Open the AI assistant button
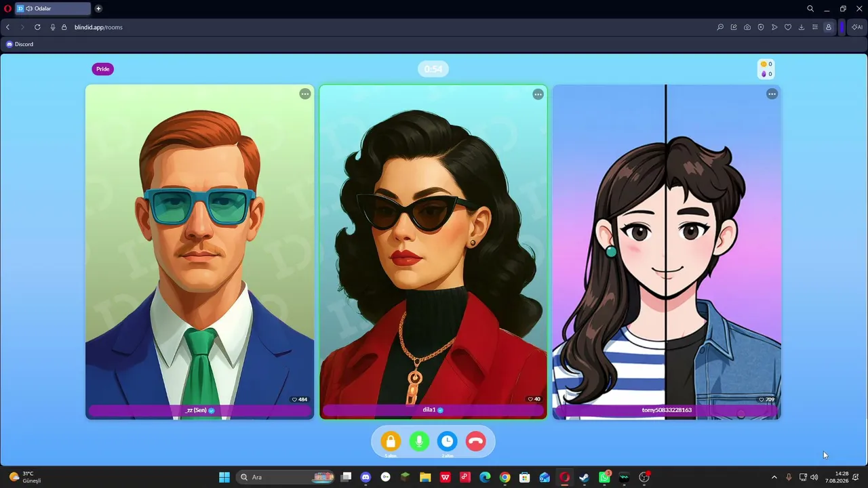The height and width of the screenshot is (488, 868). [857, 27]
